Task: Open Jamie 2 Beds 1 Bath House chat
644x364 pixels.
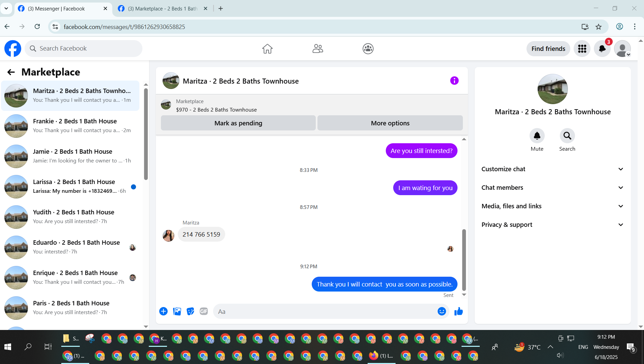Action: [x=70, y=156]
